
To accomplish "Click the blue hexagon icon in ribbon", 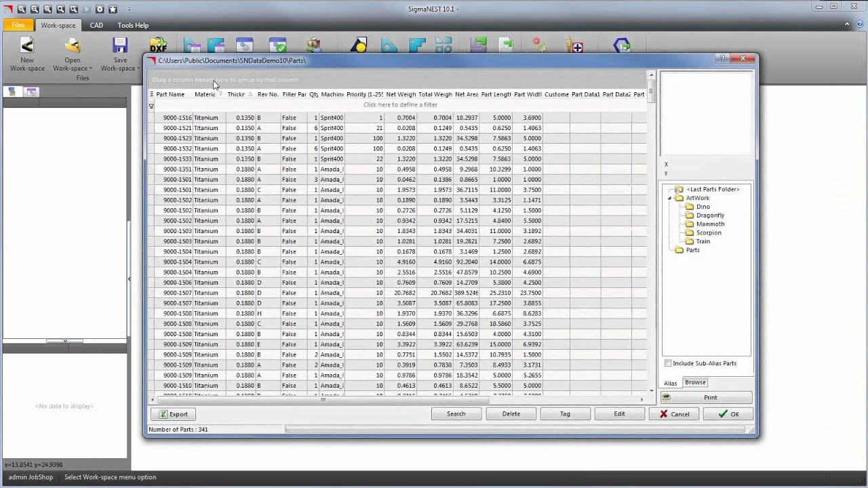I will click(x=622, y=45).
